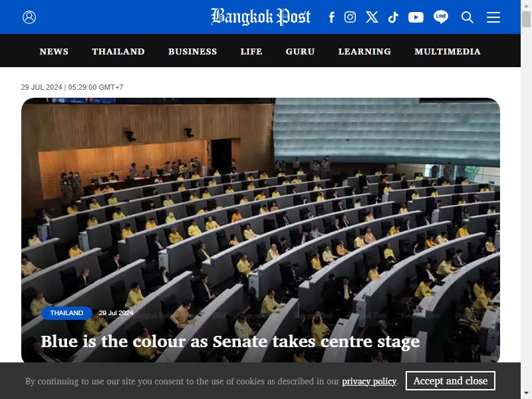532x399 pixels.
Task: Click the vertical scrollbar thumb
Action: click(526, 19)
